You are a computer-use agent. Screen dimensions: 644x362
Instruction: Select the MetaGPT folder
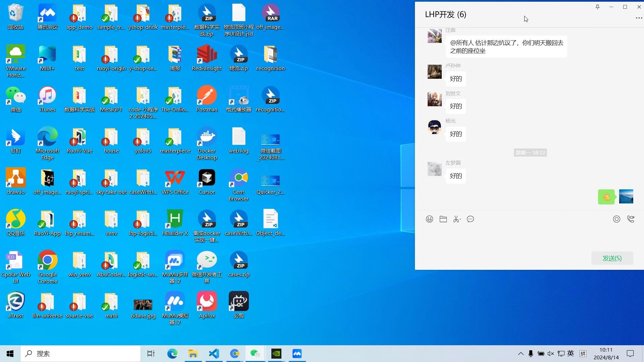tap(111, 99)
